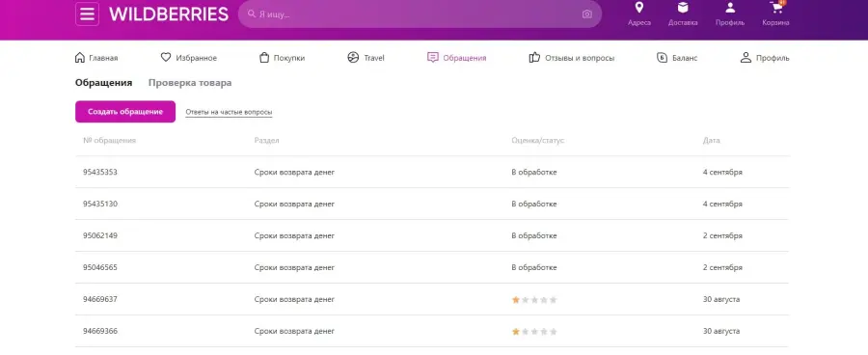The image size is (868, 355).
Task: Switch to Обращения tab heading
Action: click(x=103, y=83)
